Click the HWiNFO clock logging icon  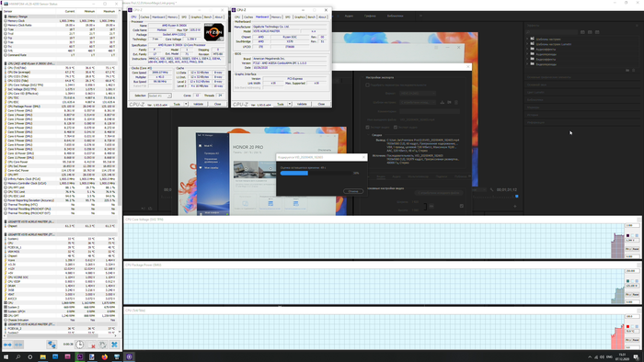coord(80,345)
